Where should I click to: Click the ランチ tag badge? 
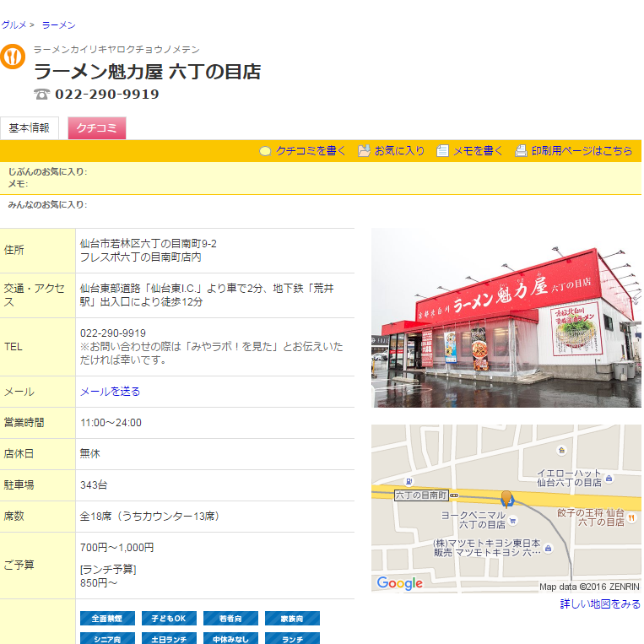tap(292, 638)
